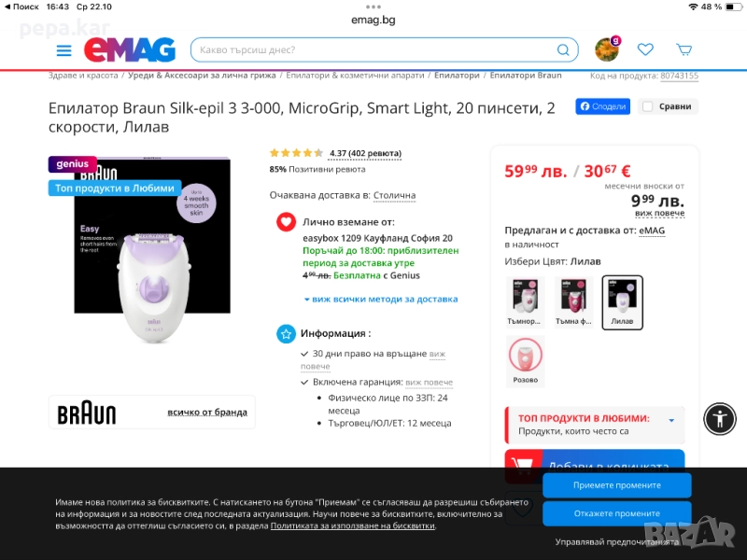Image resolution: width=747 pixels, height=560 pixels.
Task: Click the search magnifier icon
Action: [x=563, y=50]
